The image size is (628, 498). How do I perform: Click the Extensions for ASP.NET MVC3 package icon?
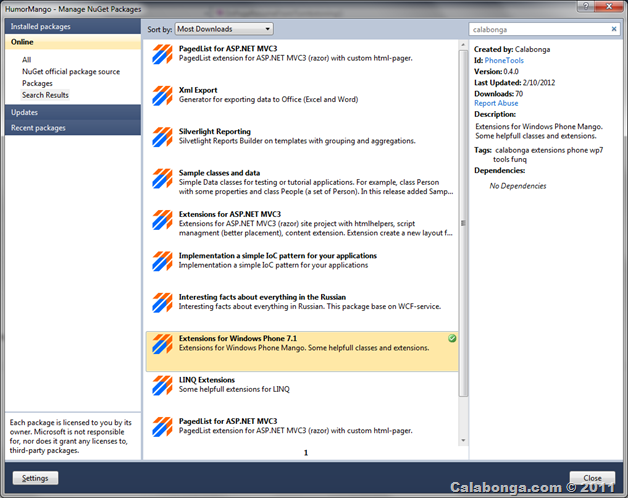(162, 220)
